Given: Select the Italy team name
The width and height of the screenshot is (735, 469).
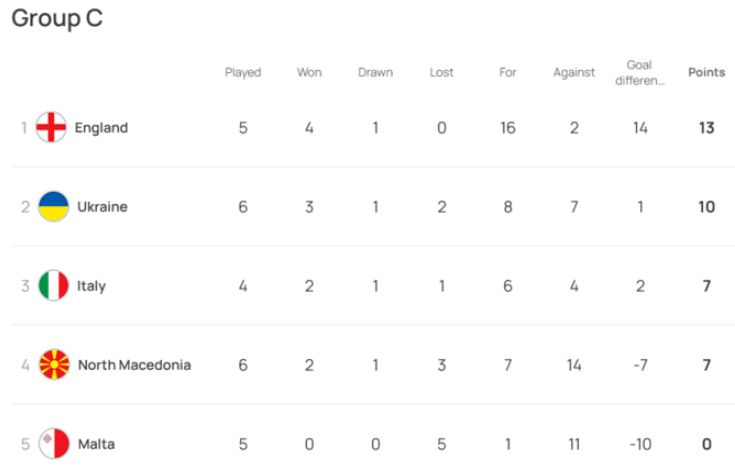Looking at the screenshot, I should [x=91, y=286].
